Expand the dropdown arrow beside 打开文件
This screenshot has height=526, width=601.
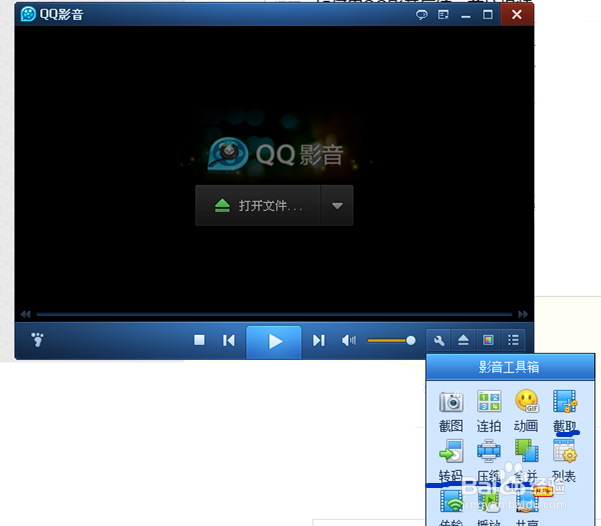tap(337, 205)
